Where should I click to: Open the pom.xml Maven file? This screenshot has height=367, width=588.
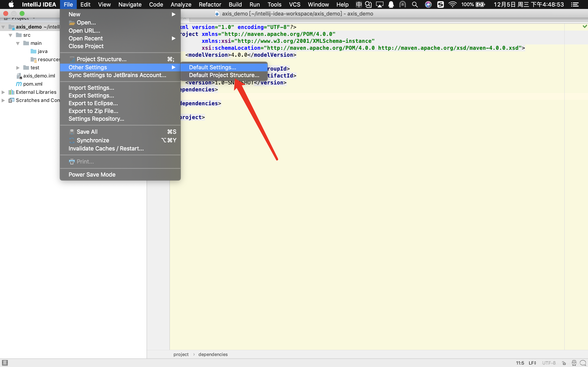pyautogui.click(x=32, y=84)
